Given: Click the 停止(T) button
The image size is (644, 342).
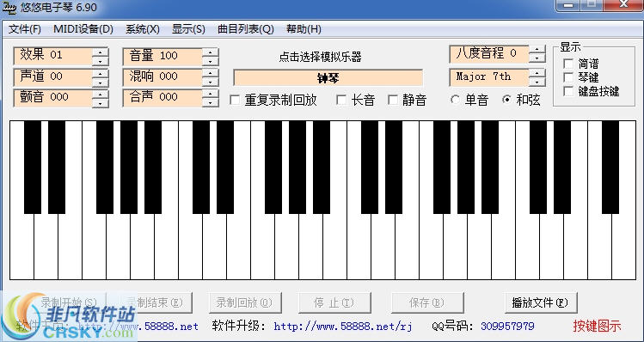Looking at the screenshot, I should 334,303.
